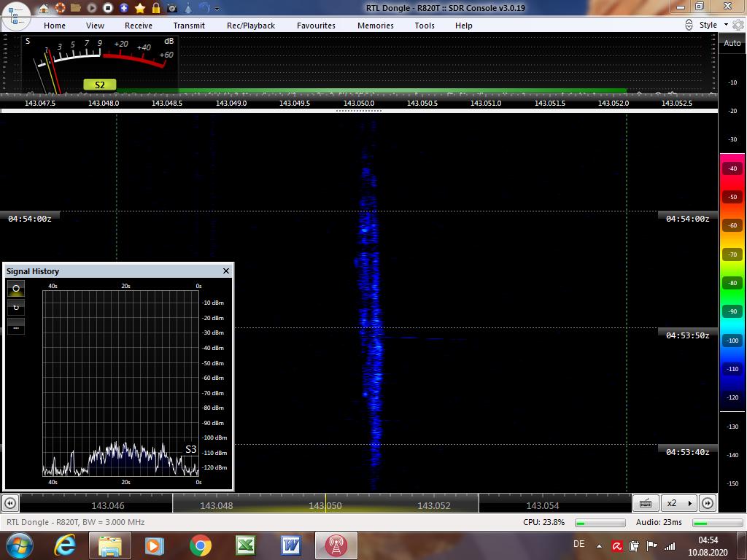Click the blue flask icon in title bar
Image resolution: width=747 pixels, height=560 pixels.
188,8
